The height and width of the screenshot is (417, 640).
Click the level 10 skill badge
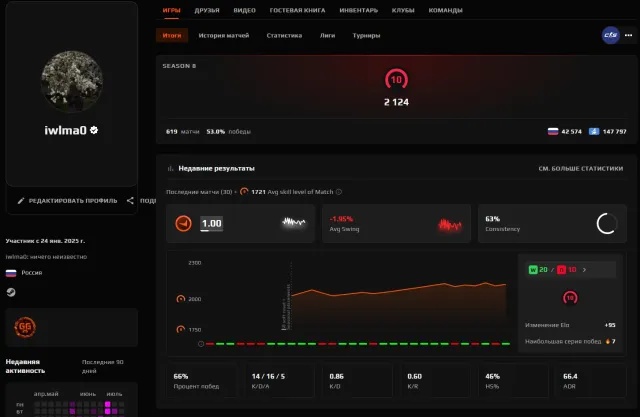pyautogui.click(x=396, y=79)
